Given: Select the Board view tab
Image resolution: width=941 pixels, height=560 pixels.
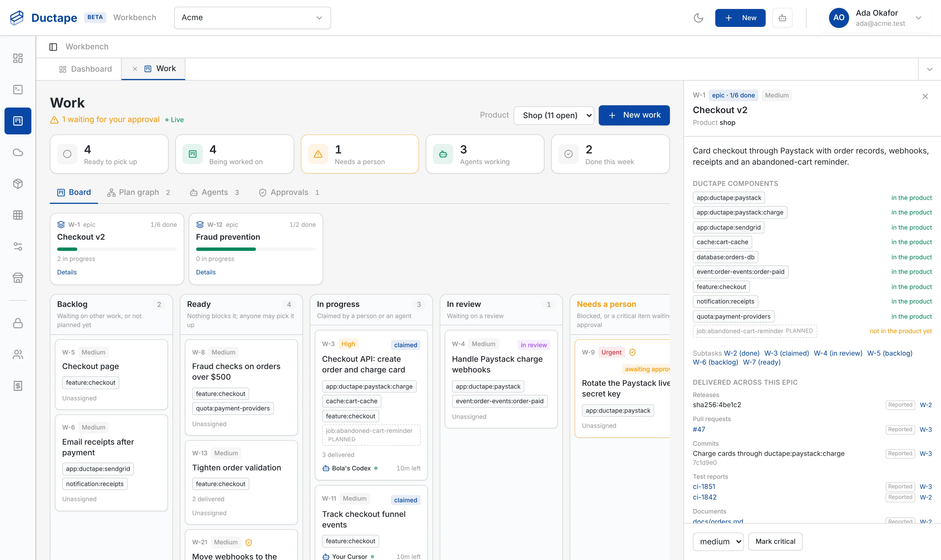Looking at the screenshot, I should 74,192.
